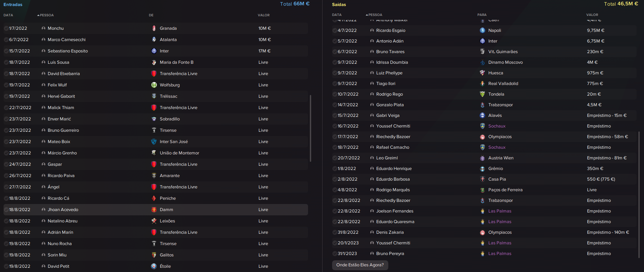Sort Entradas by Valor column
Screen dimensions: 644x272
(x=263, y=15)
